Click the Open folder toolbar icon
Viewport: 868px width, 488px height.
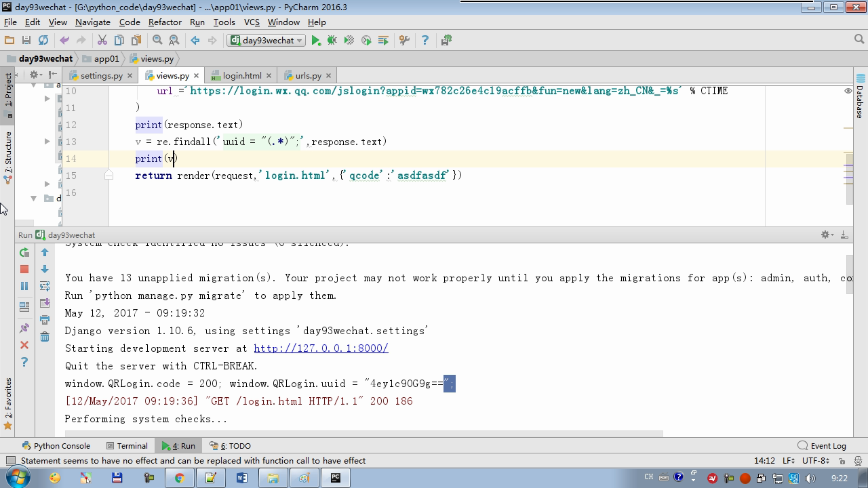(x=9, y=41)
